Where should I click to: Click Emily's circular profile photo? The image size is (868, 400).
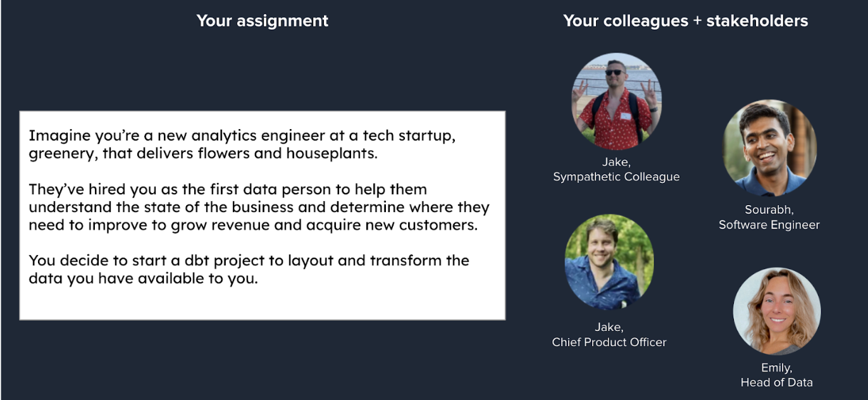777,311
